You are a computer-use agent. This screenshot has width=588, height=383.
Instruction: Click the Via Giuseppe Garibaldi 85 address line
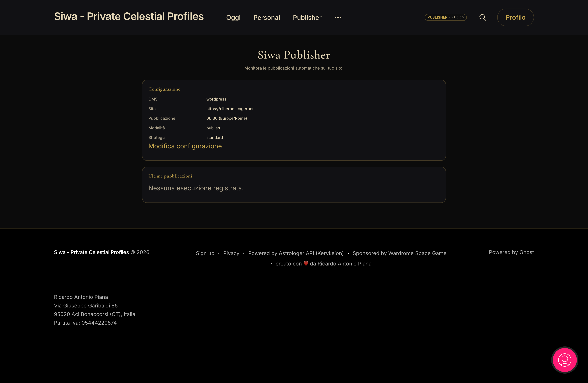point(86,306)
